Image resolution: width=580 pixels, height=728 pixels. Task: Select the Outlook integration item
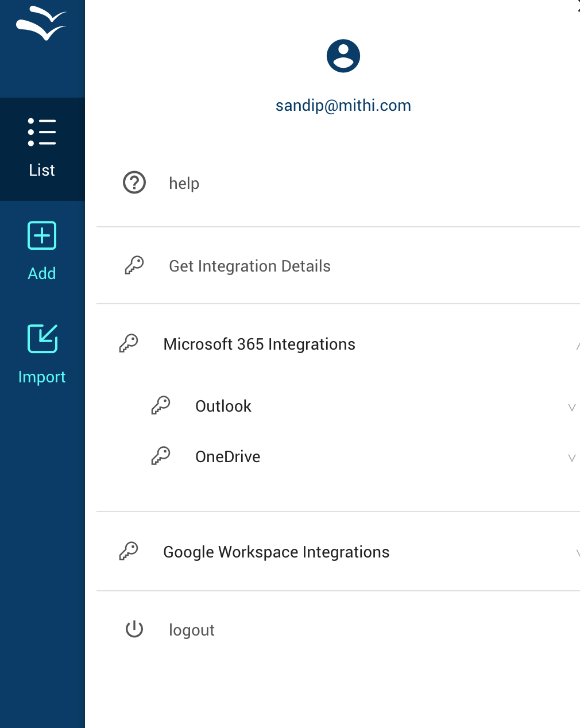pos(223,406)
